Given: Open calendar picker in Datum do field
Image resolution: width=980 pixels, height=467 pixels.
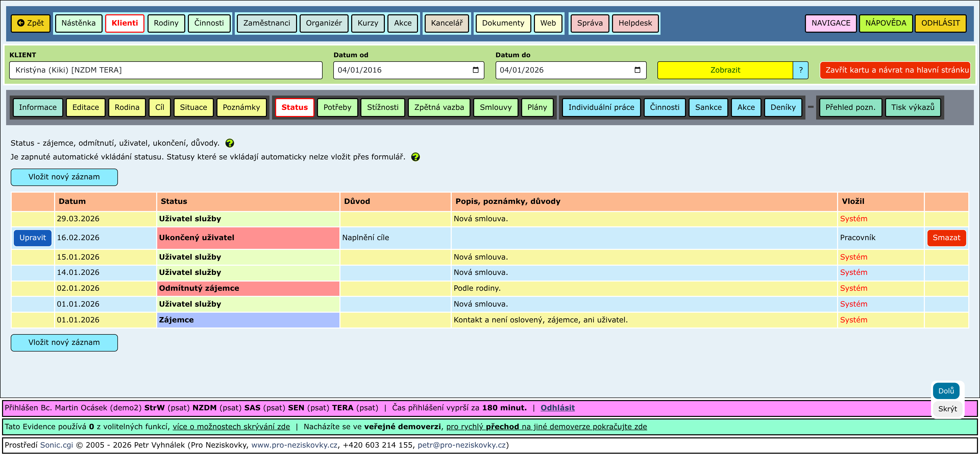Looking at the screenshot, I should point(638,70).
